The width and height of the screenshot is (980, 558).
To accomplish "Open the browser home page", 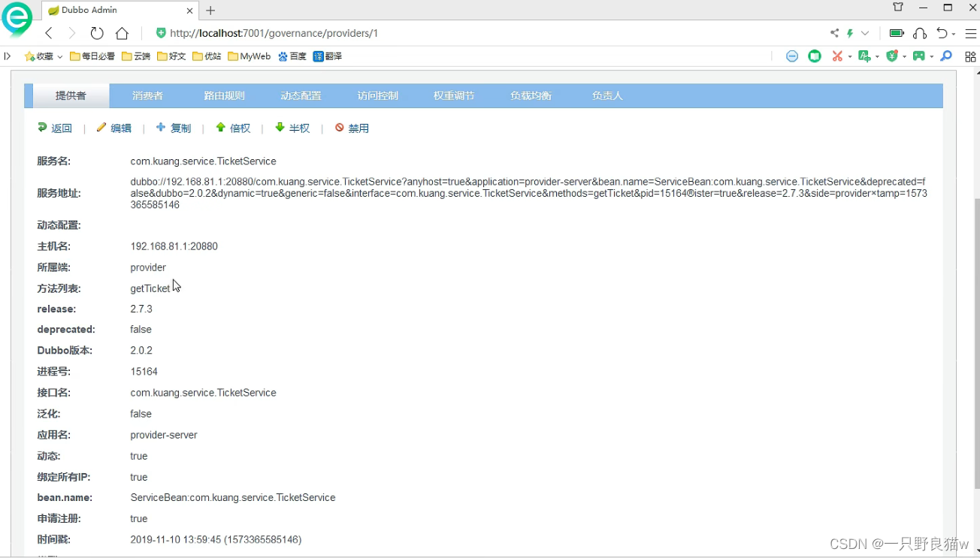I will tap(122, 33).
